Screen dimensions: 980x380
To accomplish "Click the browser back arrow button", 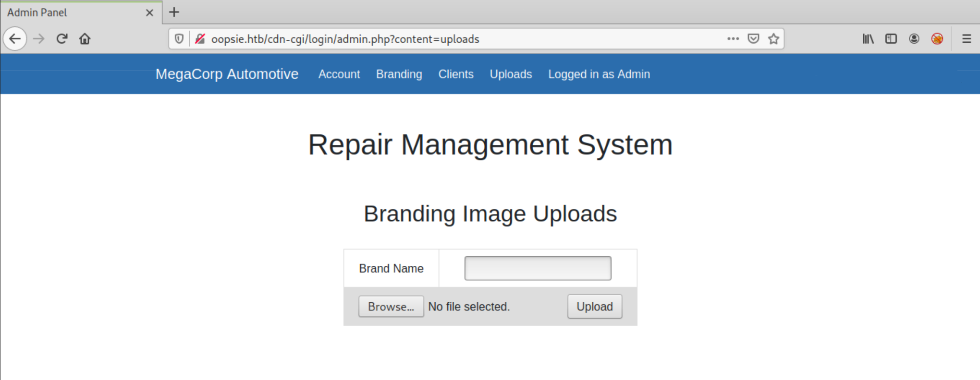I will coord(15,39).
